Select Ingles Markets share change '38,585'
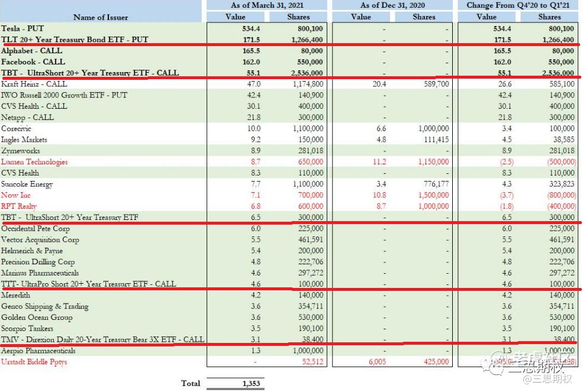The height and width of the screenshot is (392, 583). coord(563,140)
